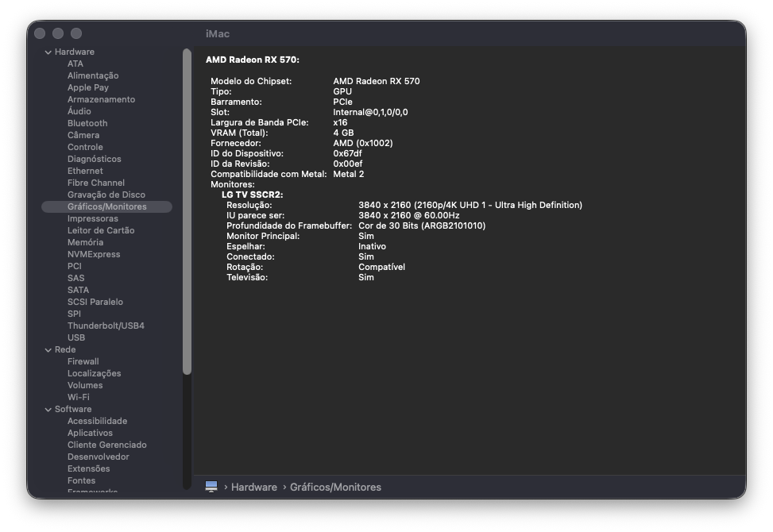Click the iMac computer icon in path bar

pos(211,487)
